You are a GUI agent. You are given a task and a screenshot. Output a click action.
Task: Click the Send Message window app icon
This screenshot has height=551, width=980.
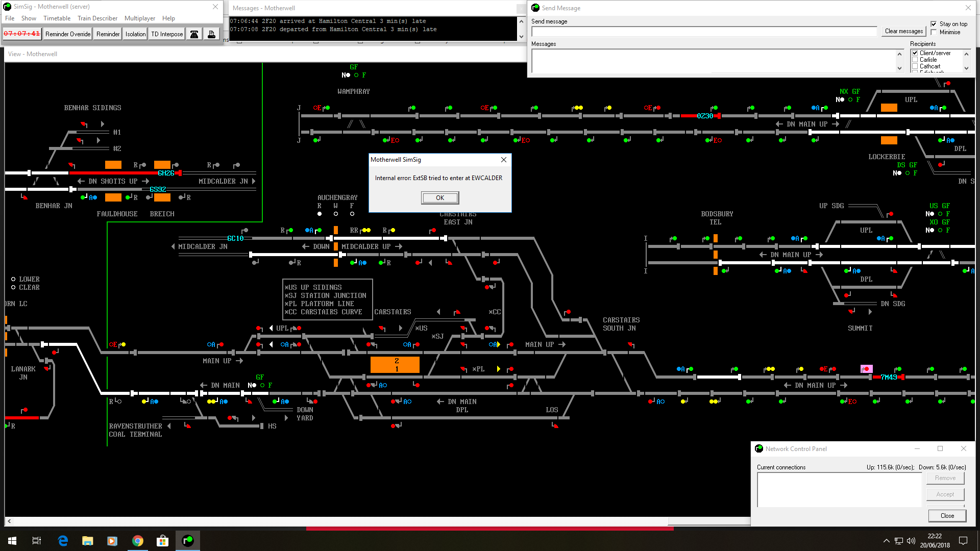pyautogui.click(x=535, y=8)
